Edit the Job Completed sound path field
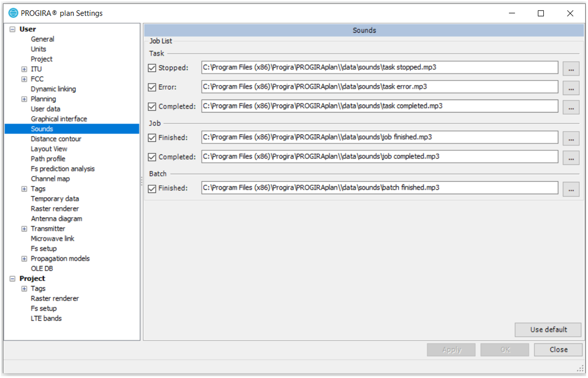588x378 pixels. coord(380,157)
